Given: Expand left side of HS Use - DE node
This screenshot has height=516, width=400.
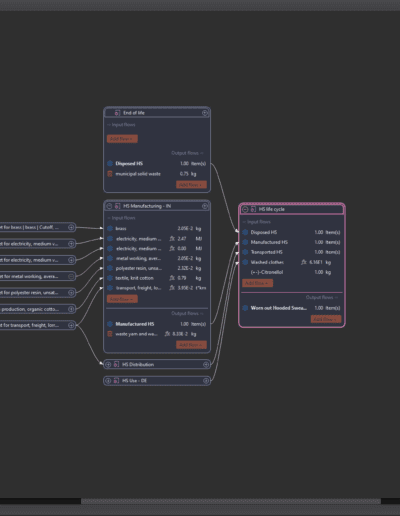Looking at the screenshot, I should click(108, 381).
